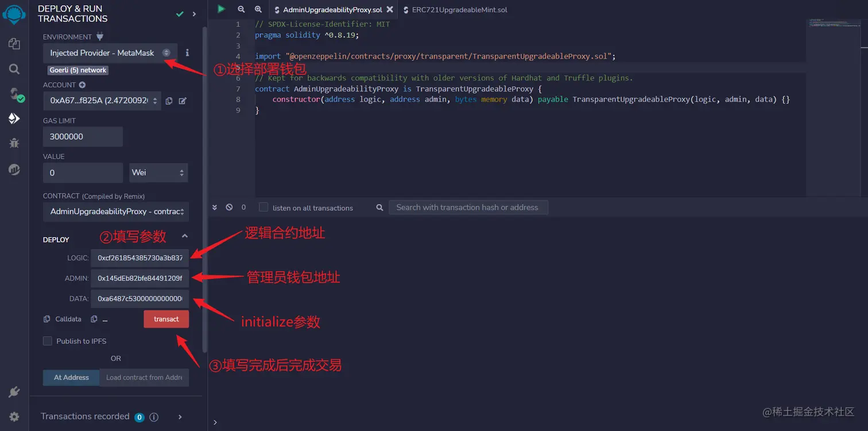Click the plug icon beside ENVIRONMENT label
The image size is (868, 431).
[100, 36]
